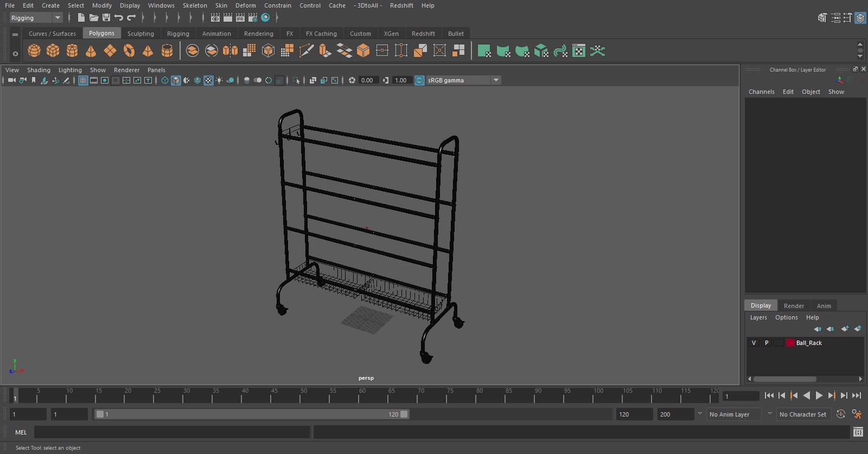Click the Undo arrow icon

(x=119, y=18)
